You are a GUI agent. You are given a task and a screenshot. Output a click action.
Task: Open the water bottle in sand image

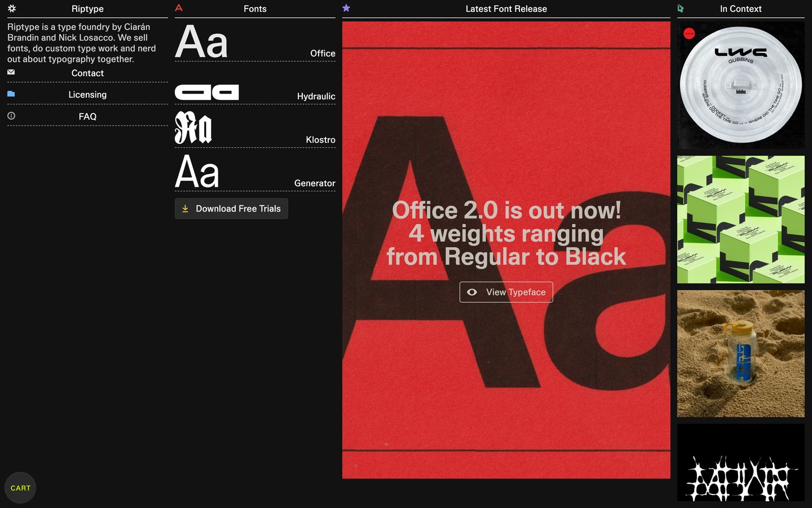tap(741, 354)
